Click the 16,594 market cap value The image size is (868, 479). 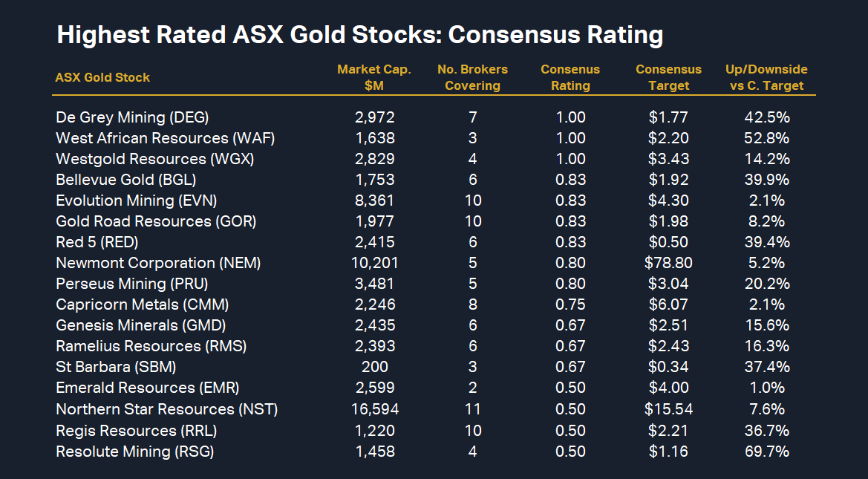pos(374,409)
